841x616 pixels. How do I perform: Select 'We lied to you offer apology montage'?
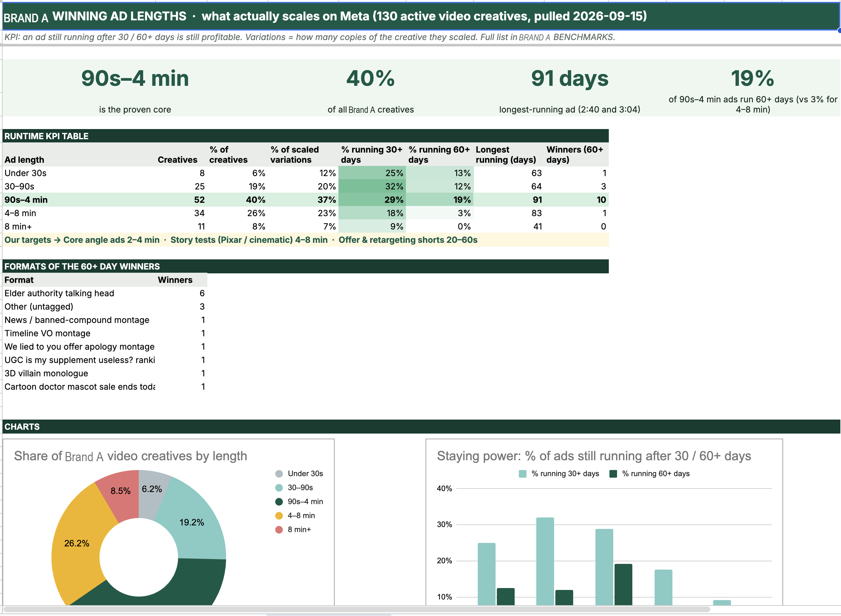click(80, 347)
